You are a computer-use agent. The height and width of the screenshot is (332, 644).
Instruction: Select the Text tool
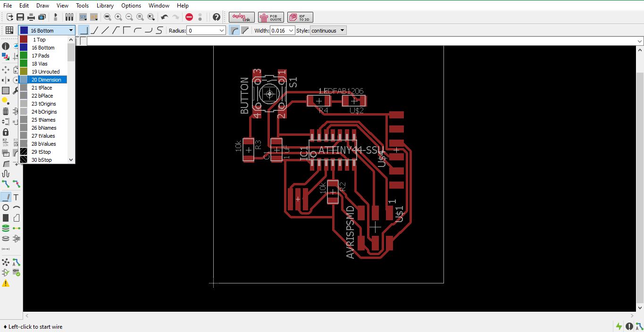(x=17, y=197)
